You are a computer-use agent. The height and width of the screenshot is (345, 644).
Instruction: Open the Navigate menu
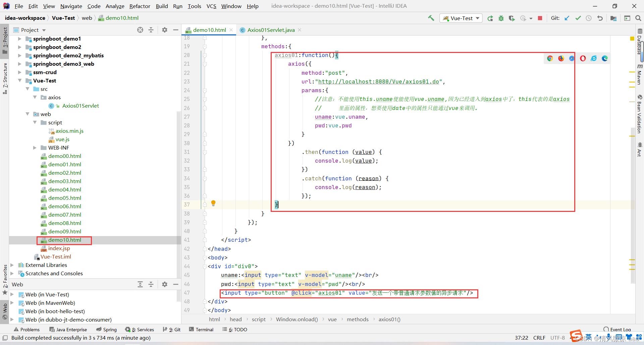[71, 6]
